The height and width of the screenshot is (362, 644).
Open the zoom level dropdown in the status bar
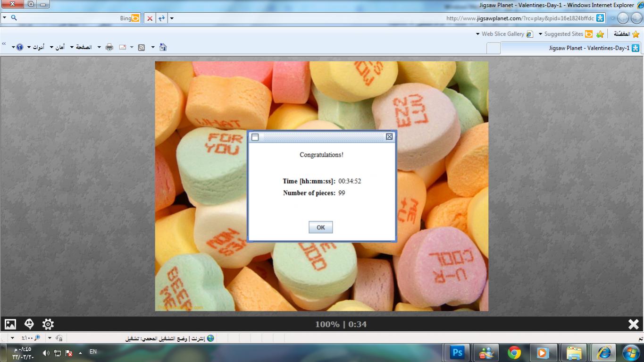[12, 338]
